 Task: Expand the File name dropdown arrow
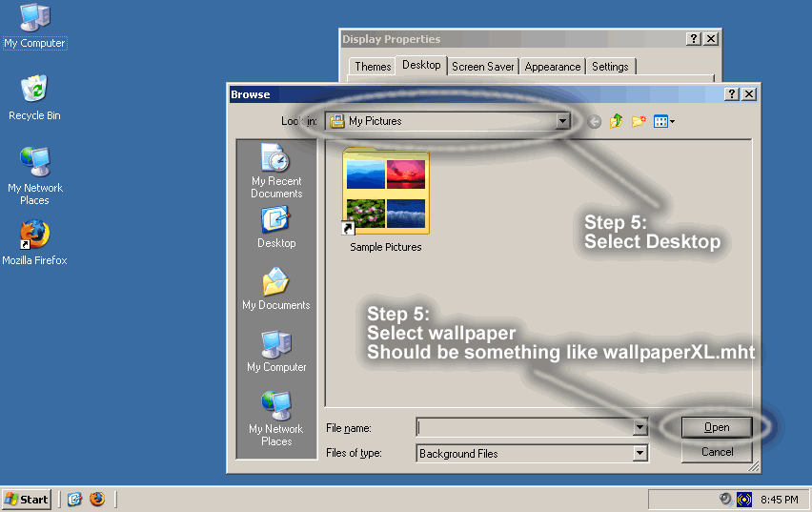coord(640,428)
